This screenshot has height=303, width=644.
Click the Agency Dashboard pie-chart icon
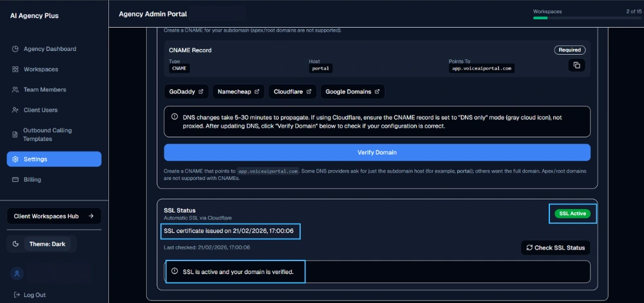pyautogui.click(x=15, y=49)
